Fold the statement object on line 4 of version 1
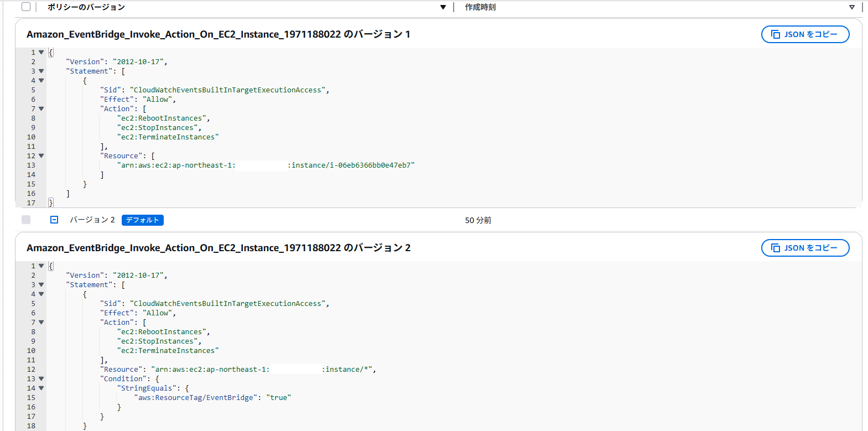Viewport: 868px width, 431px height. (x=41, y=81)
